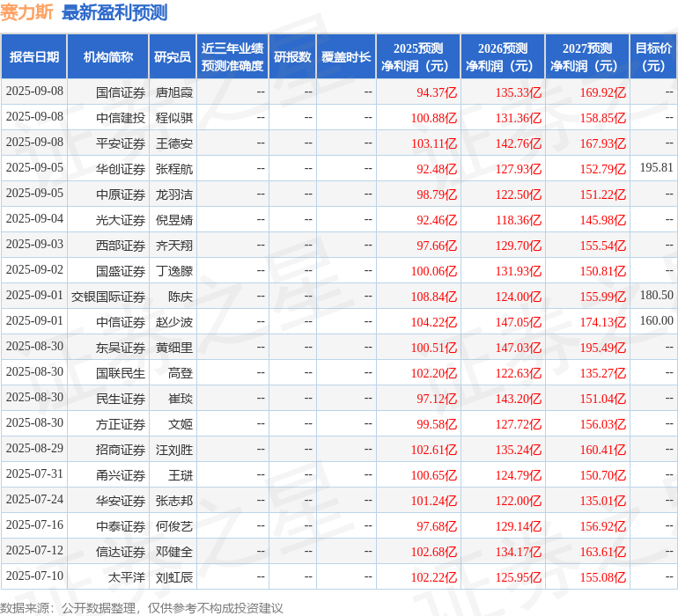Click the 目标价 column header
Image resolution: width=678 pixels, height=616 pixels.
pos(653,56)
